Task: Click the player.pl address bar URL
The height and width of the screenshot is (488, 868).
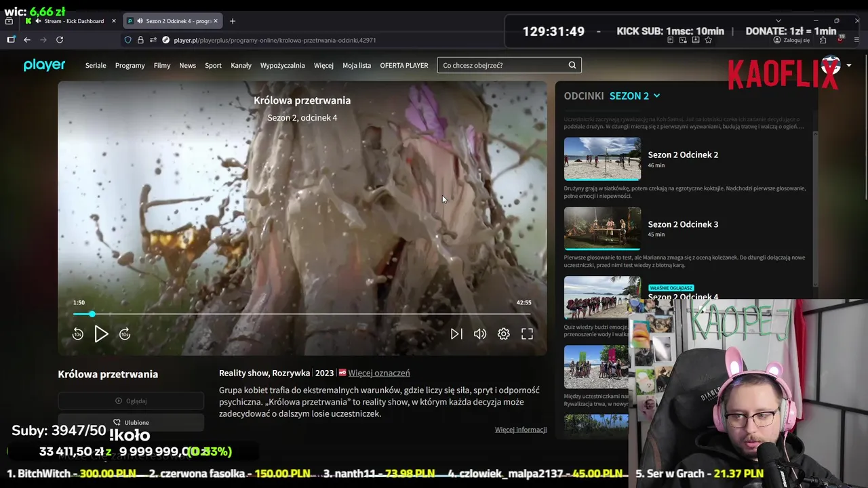Action: click(x=275, y=40)
